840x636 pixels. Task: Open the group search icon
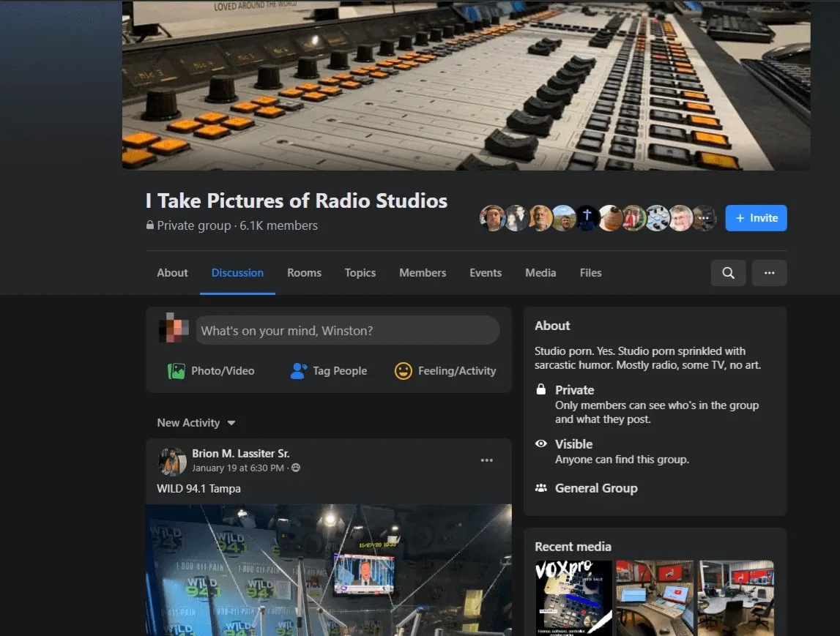click(728, 272)
